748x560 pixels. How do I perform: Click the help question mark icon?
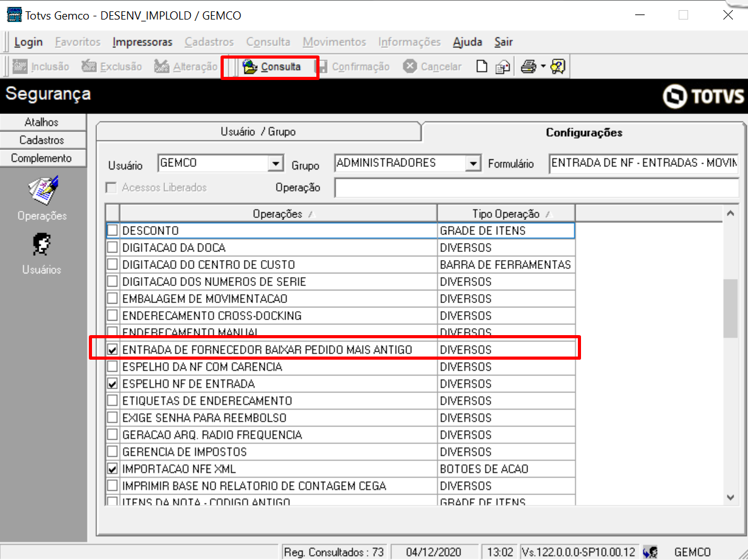[x=558, y=66]
